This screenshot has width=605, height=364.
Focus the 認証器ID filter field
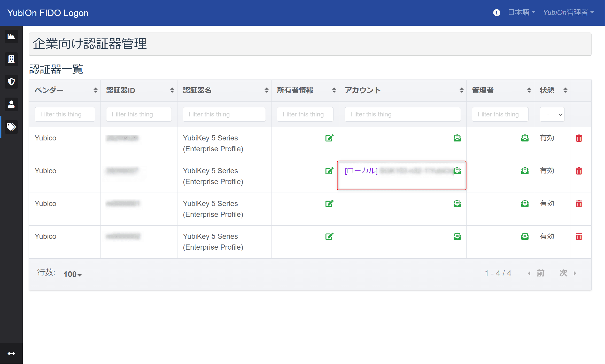tap(139, 114)
